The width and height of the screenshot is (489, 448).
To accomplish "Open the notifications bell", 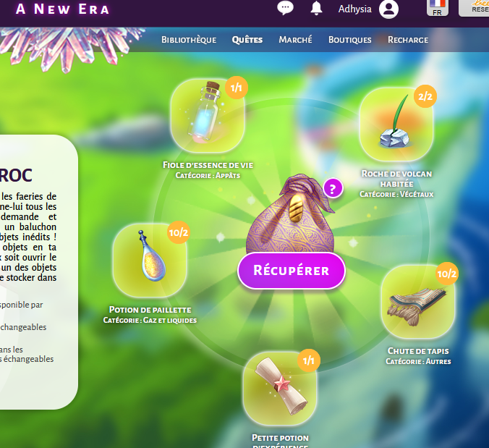I will tap(316, 8).
